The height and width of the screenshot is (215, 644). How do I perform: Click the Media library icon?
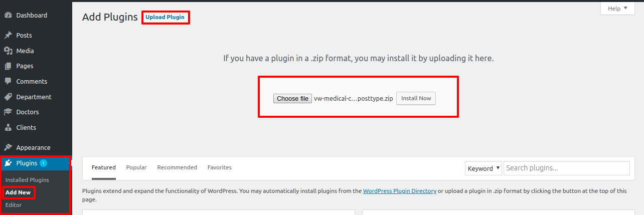pos(8,51)
